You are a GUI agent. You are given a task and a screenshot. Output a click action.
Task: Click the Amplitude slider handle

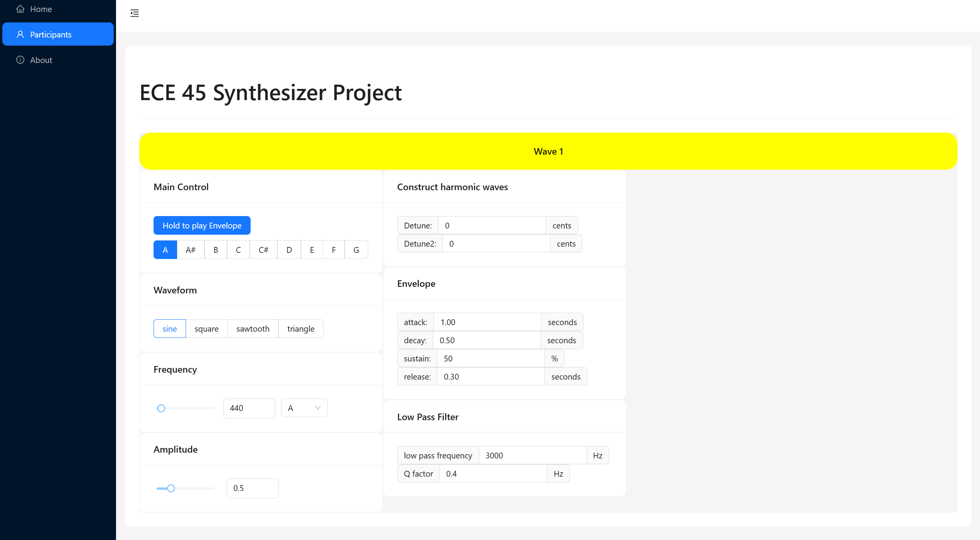pyautogui.click(x=171, y=488)
